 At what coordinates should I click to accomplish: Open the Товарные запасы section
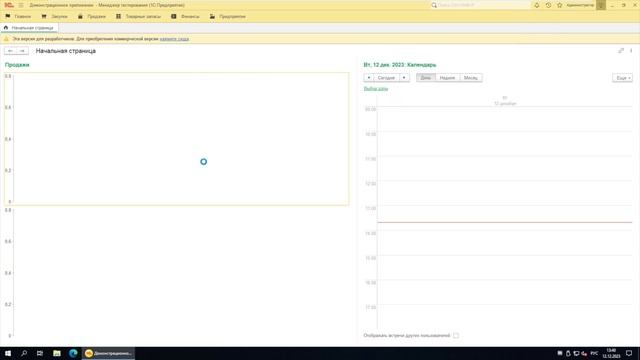click(x=138, y=16)
